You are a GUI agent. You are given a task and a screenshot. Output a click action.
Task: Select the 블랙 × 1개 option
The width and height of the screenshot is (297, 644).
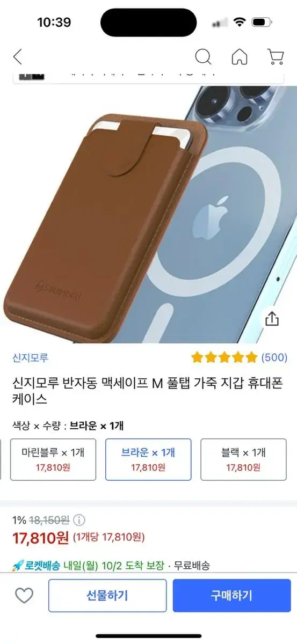pyautogui.click(x=243, y=459)
